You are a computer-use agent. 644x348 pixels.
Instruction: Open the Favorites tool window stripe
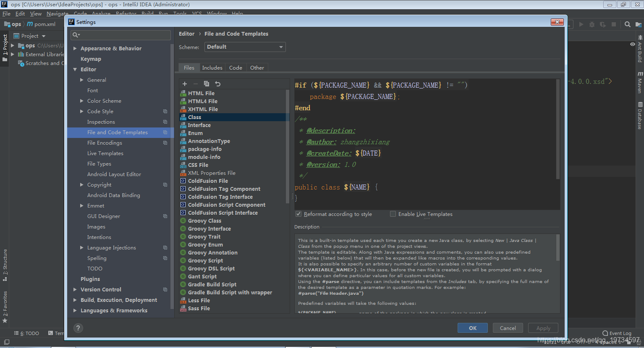(x=5, y=307)
